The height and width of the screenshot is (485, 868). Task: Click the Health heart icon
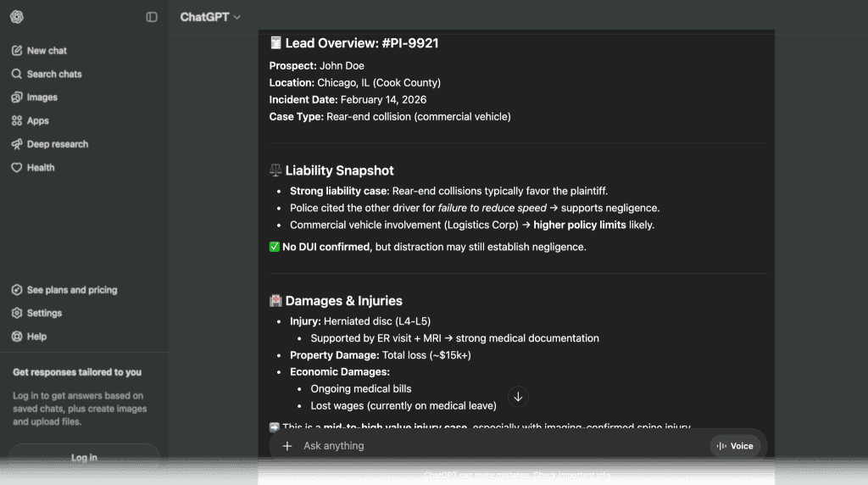point(17,167)
